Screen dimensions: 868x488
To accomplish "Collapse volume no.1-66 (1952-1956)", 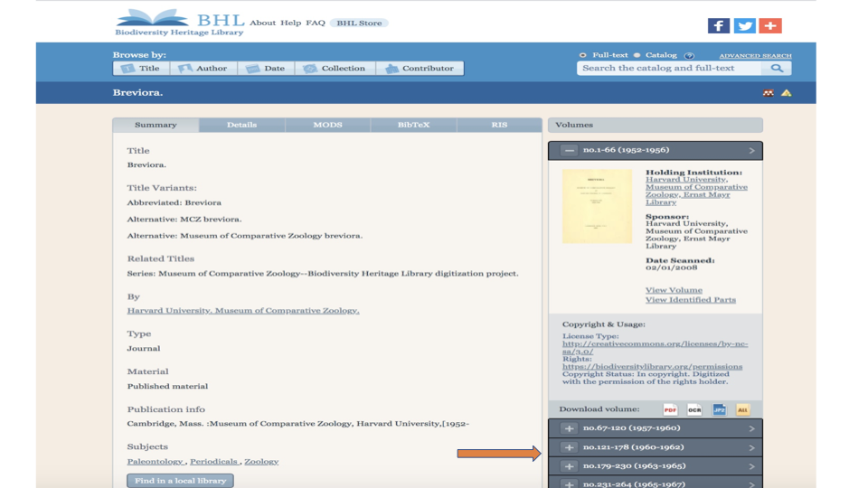I will coord(569,151).
